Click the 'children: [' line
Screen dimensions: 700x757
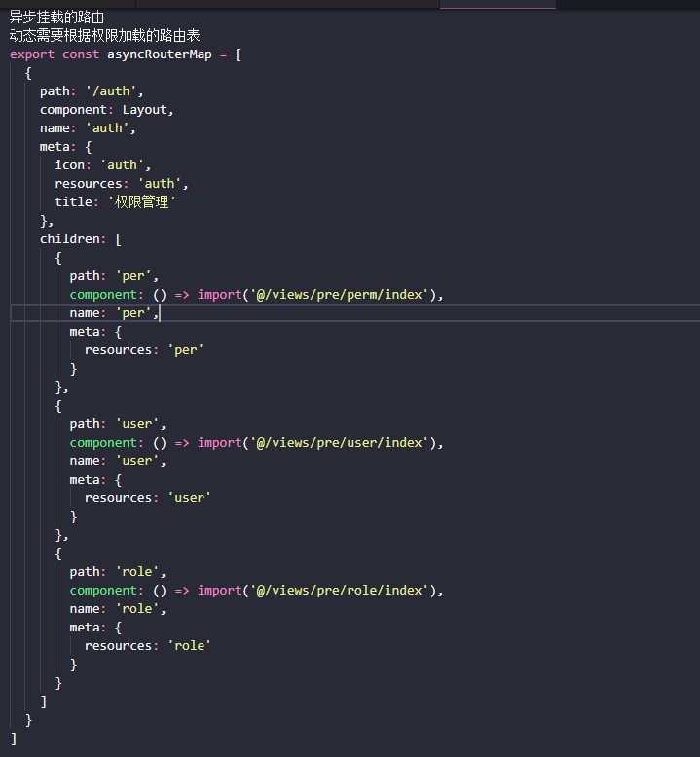coord(80,239)
